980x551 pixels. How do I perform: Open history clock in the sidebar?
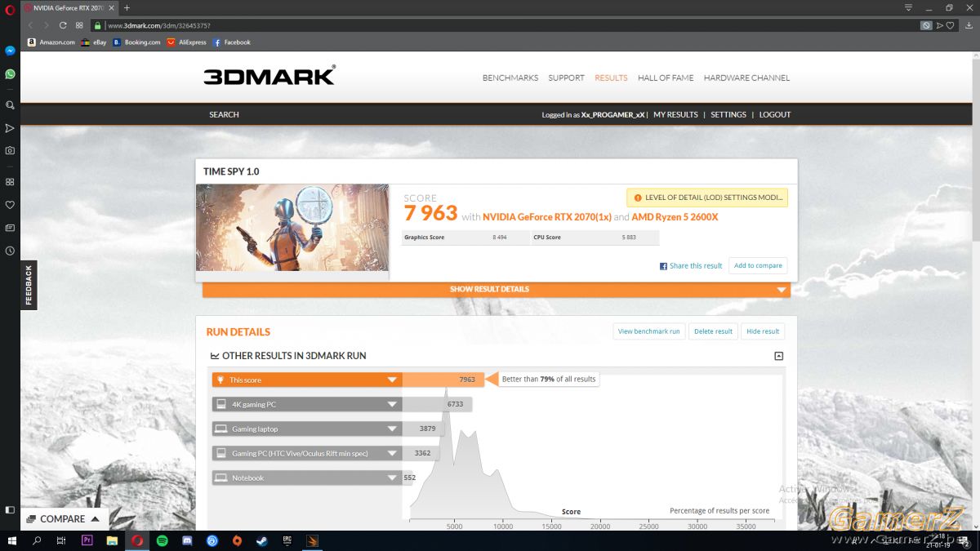pos(10,251)
